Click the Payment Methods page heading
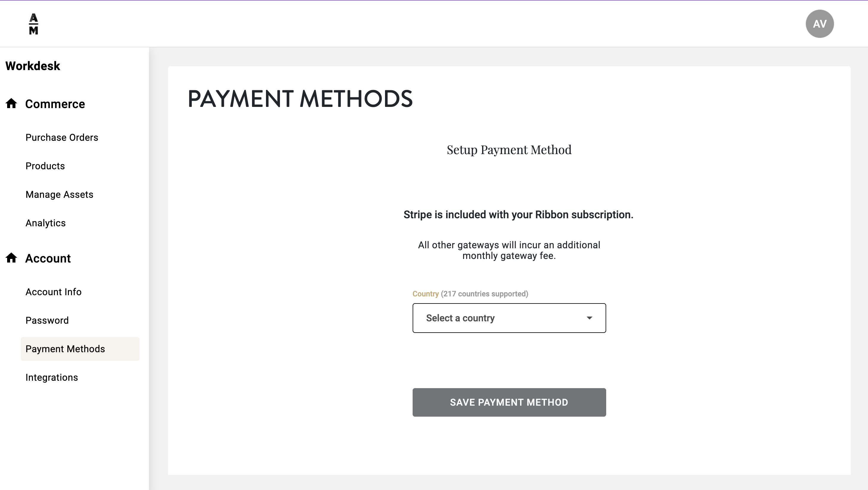 300,99
